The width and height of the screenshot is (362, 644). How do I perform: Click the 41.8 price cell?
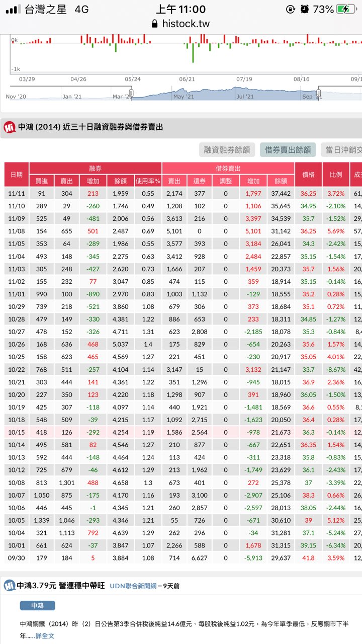click(308, 558)
